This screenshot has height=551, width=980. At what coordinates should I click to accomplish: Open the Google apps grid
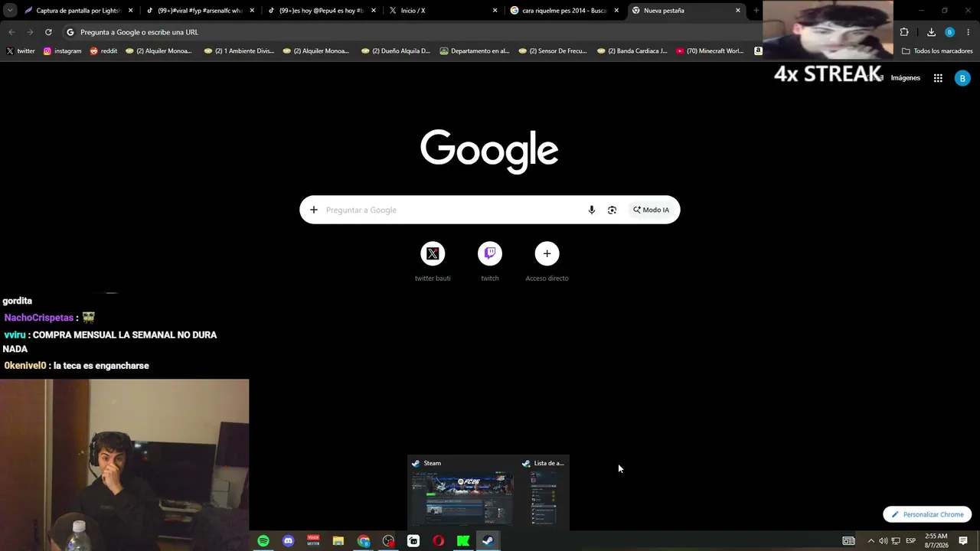click(x=938, y=78)
